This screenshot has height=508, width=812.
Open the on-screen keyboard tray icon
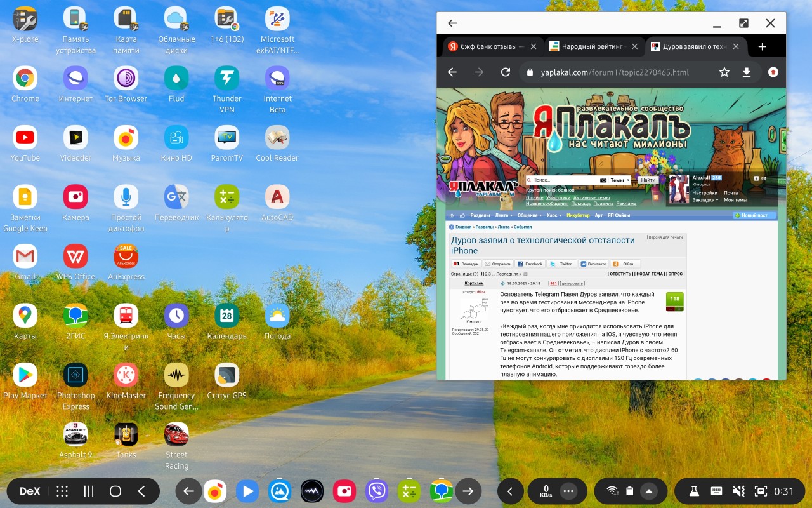716,491
